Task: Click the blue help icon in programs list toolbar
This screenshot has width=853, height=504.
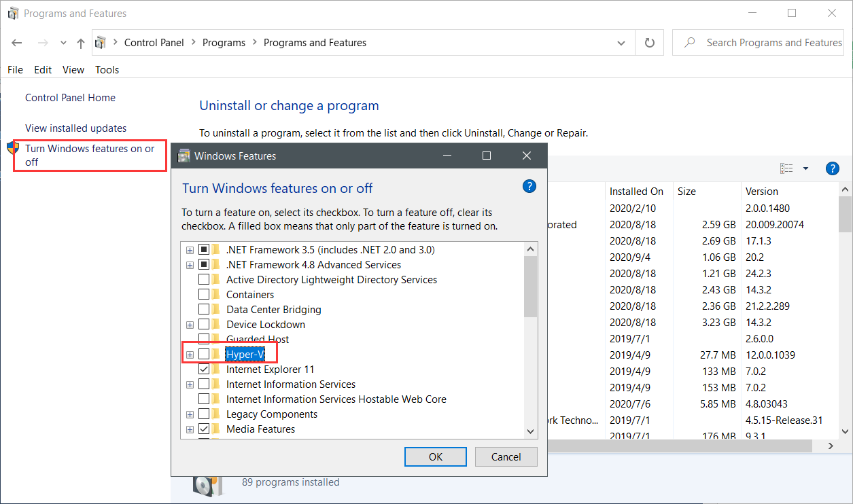Action: (x=831, y=168)
